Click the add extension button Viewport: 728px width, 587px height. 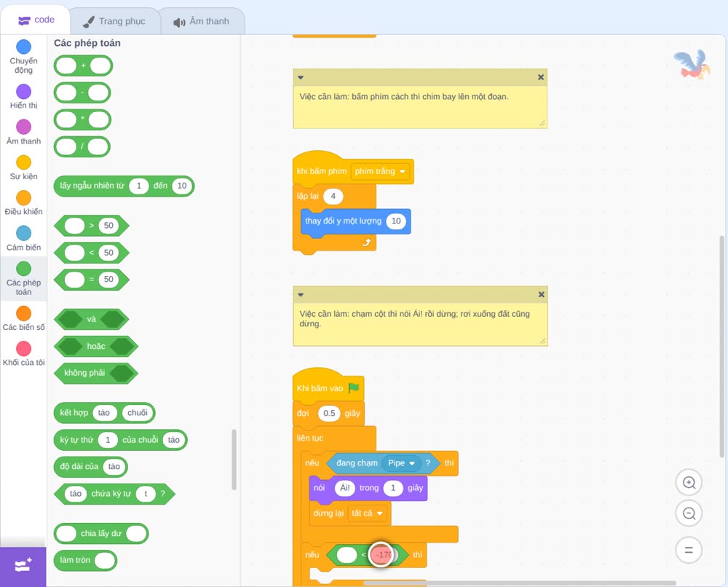coord(23,566)
